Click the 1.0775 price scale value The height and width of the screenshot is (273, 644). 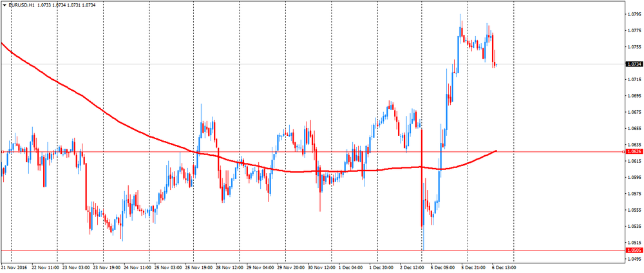tap(633, 30)
